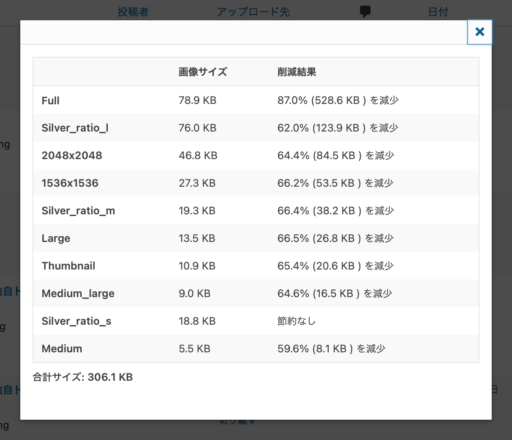This screenshot has width=512, height=440.
Task: Click the 節約なし result for Silver_ratio_s
Action: (296, 321)
